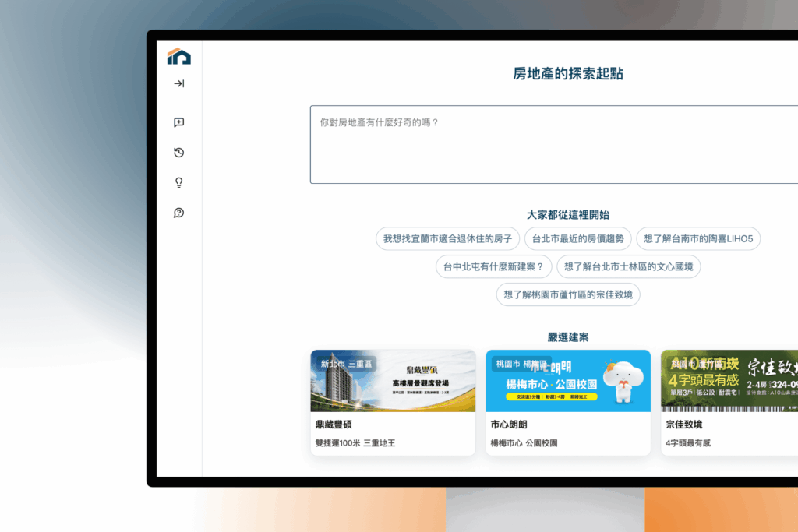Click the lightbulb icon in the sidebar

pos(178,183)
